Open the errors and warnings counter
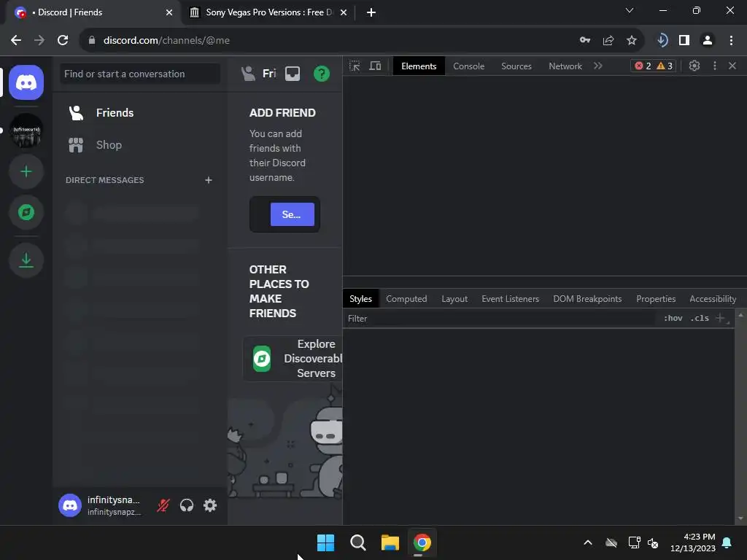This screenshot has width=747, height=560. (653, 66)
